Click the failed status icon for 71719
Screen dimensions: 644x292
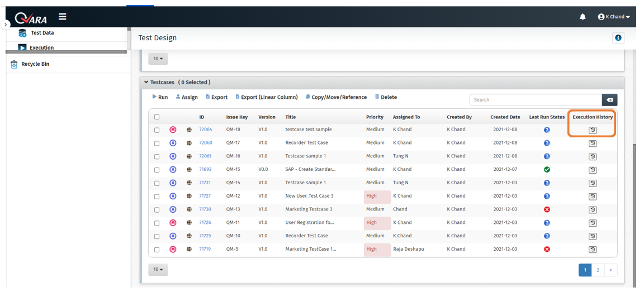547,249
